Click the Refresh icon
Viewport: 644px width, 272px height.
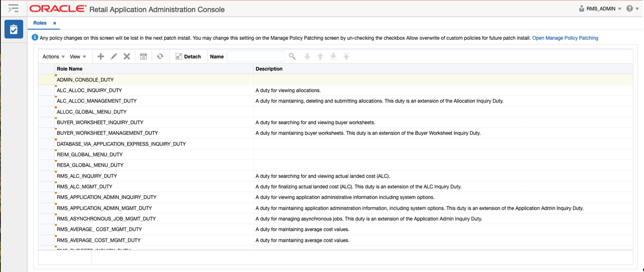tap(160, 56)
